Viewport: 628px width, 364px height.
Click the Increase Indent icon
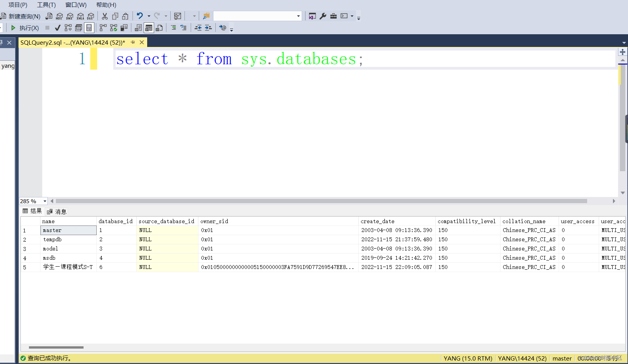[x=208, y=28]
